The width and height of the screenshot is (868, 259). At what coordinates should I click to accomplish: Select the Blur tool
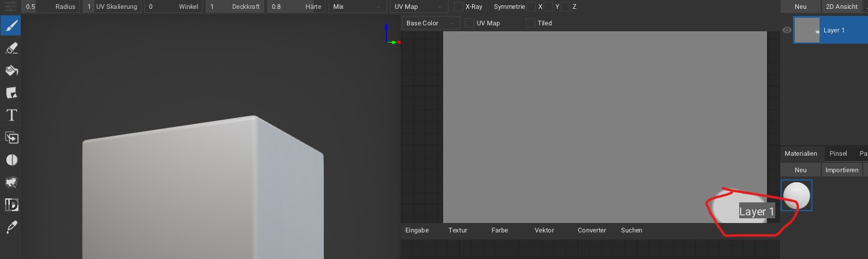click(x=11, y=160)
